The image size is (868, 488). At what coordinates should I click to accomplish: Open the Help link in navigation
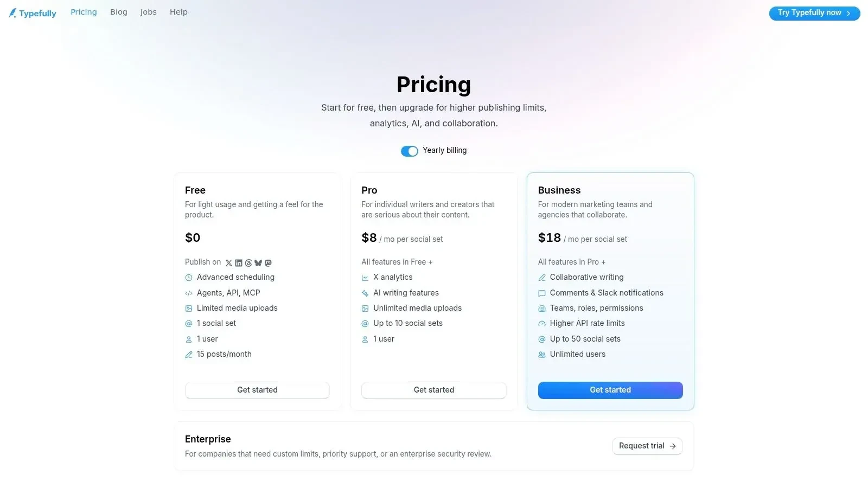(178, 12)
